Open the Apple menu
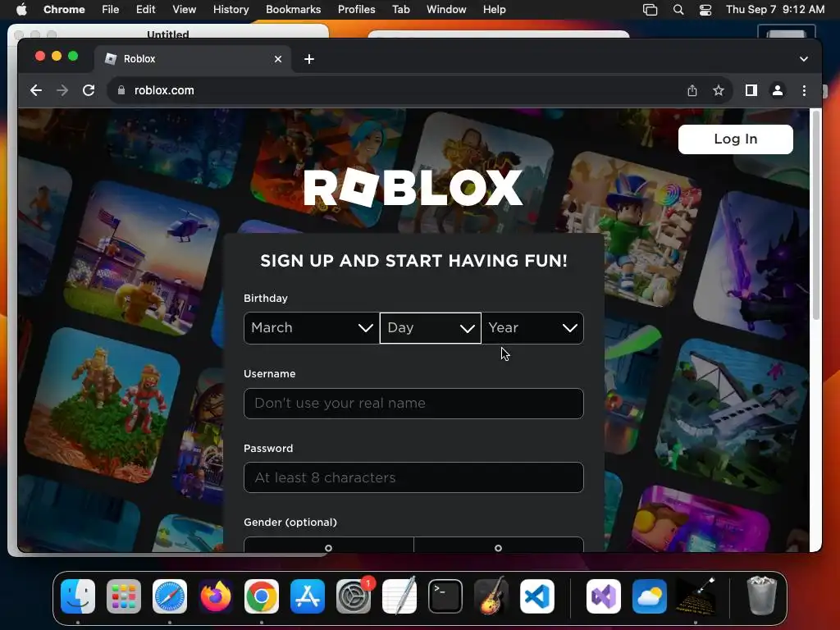This screenshot has width=840, height=630. (x=21, y=10)
